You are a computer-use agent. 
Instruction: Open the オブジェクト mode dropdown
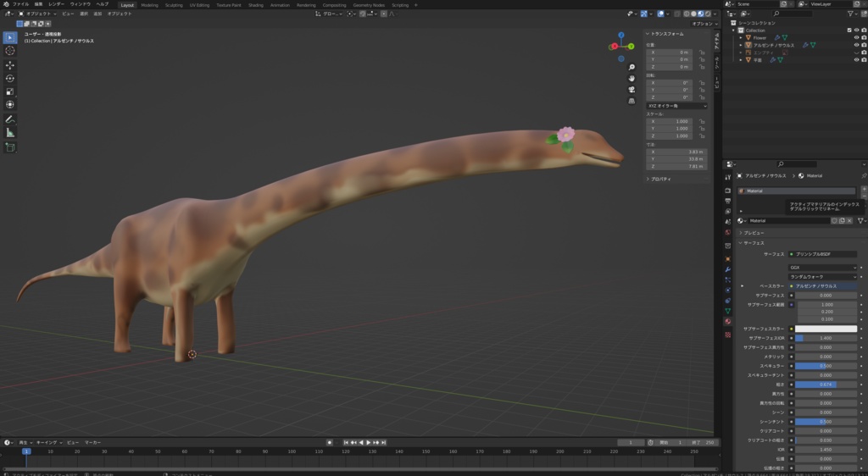point(37,14)
